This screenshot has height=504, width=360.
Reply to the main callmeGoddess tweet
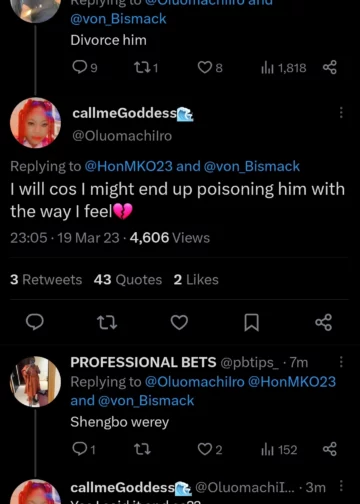point(35,322)
